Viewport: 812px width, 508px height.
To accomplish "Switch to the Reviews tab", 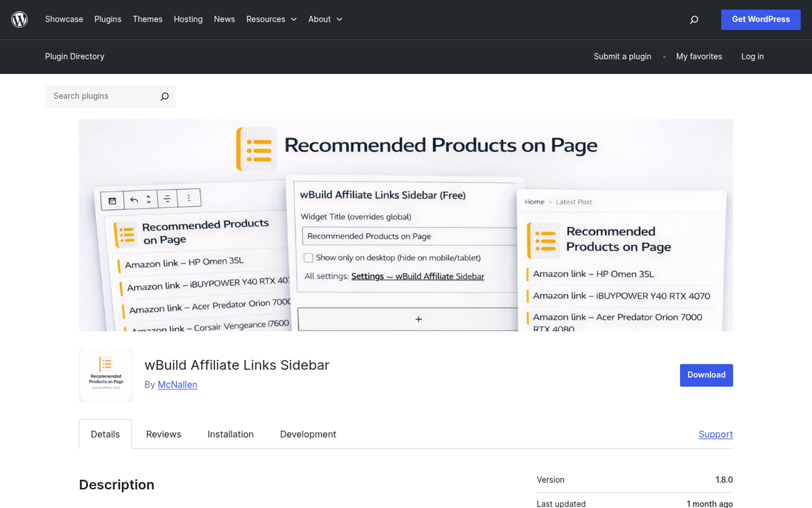I will [x=163, y=434].
